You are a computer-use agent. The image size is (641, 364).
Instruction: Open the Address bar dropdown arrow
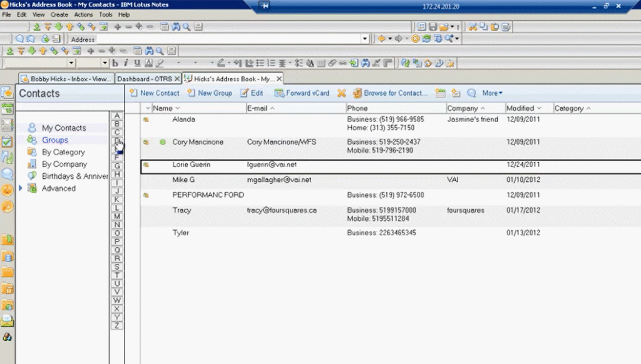[365, 39]
